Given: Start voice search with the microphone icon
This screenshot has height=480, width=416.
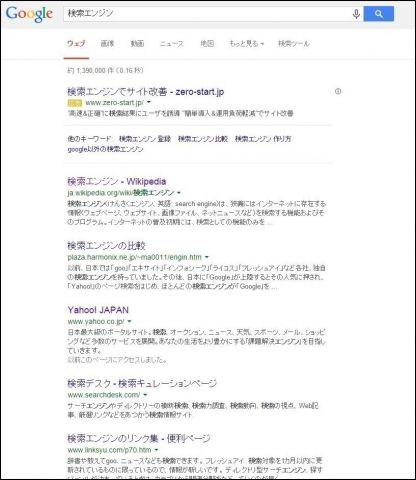Looking at the screenshot, I should click(x=356, y=14).
